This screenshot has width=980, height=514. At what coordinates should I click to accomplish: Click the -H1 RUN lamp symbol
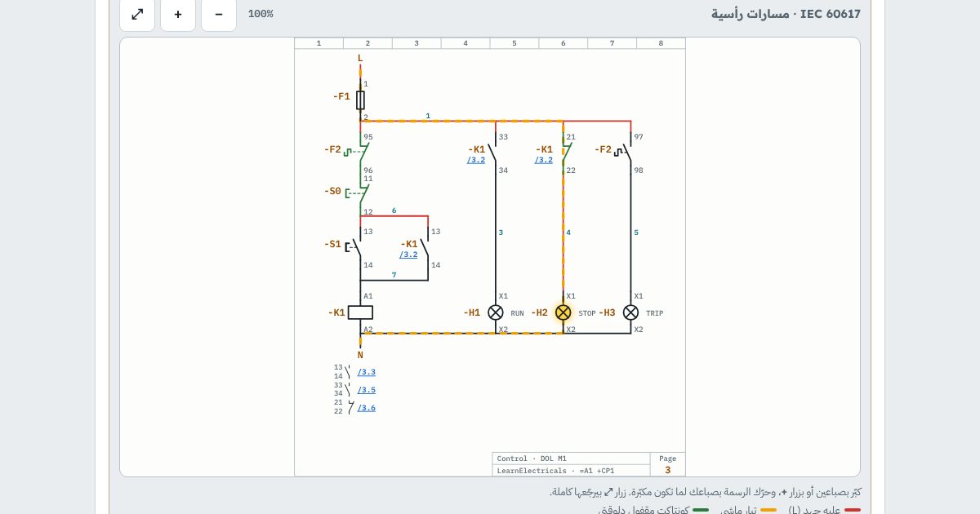point(496,312)
